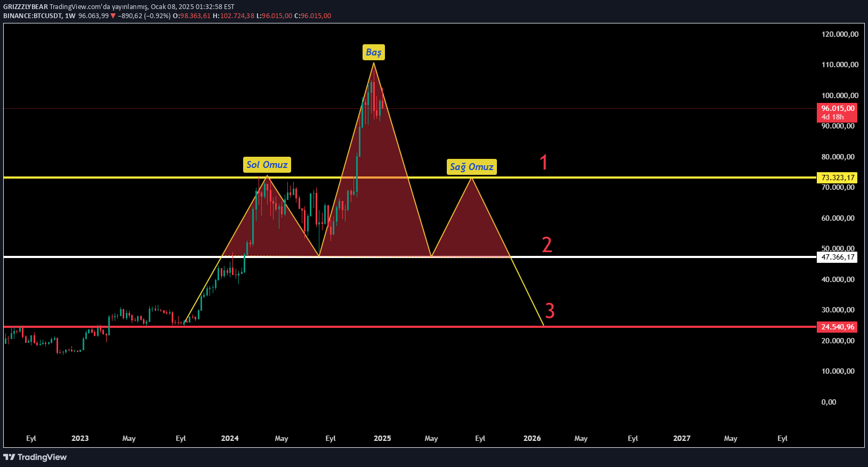Click the 110.000,00 price axis value
868x467 pixels.
click(840, 65)
